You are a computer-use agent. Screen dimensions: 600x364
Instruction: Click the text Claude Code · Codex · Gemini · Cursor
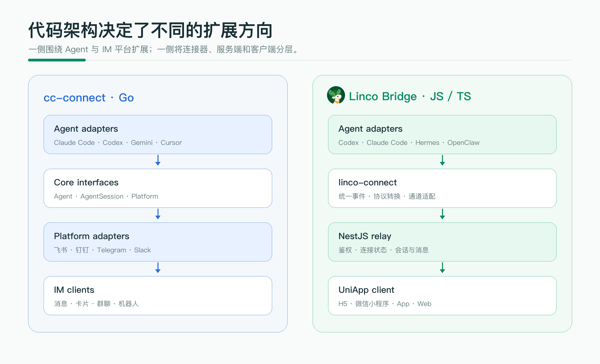pos(118,143)
